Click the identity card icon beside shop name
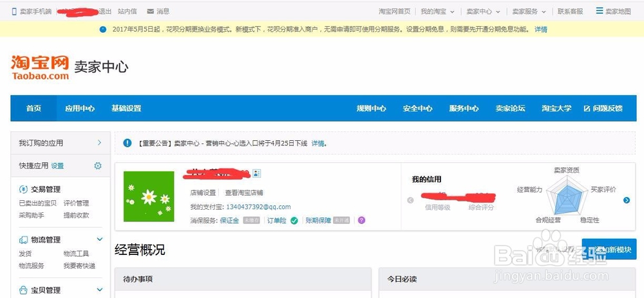The image size is (644, 298). click(257, 173)
